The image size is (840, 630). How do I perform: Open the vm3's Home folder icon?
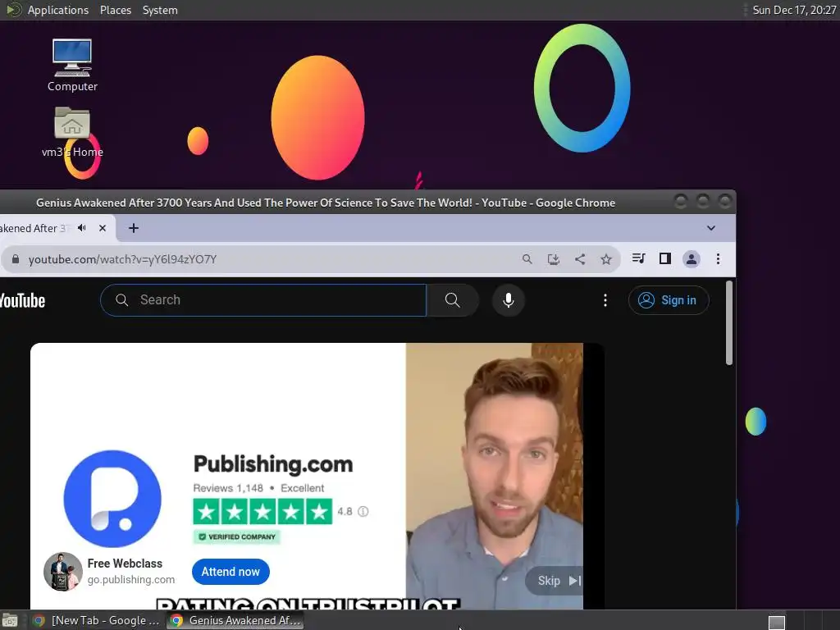(x=72, y=132)
